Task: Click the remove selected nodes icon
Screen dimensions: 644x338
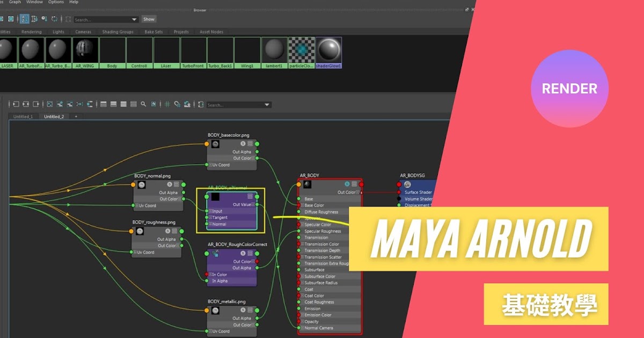Action: [69, 104]
